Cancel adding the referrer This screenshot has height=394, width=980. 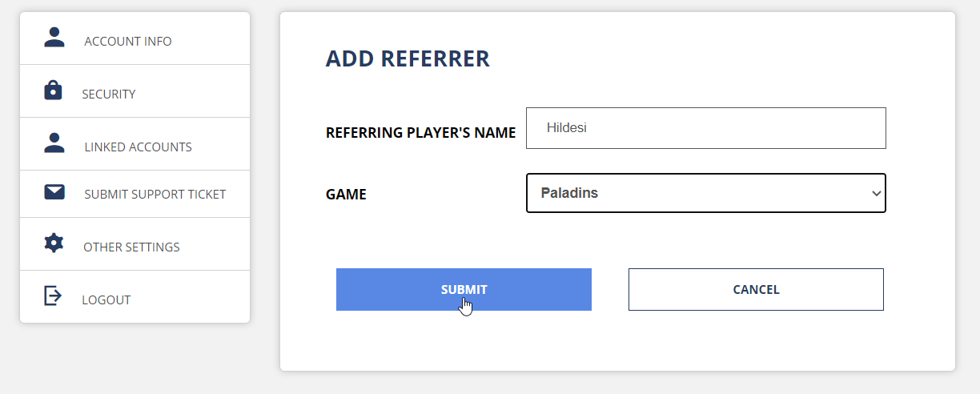coord(756,289)
